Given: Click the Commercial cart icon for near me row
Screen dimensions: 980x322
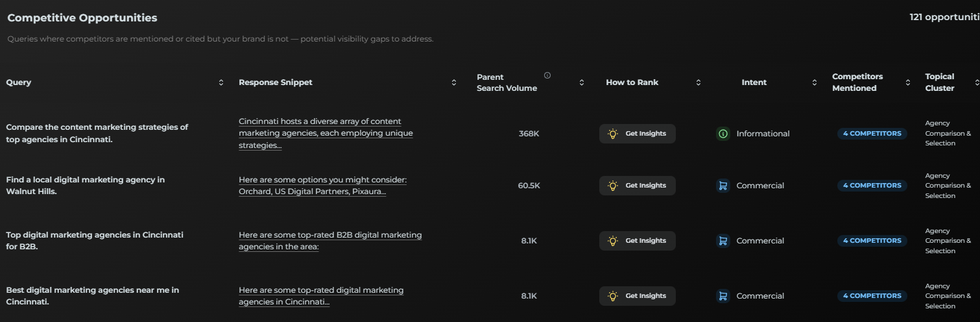Looking at the screenshot, I should click(723, 296).
